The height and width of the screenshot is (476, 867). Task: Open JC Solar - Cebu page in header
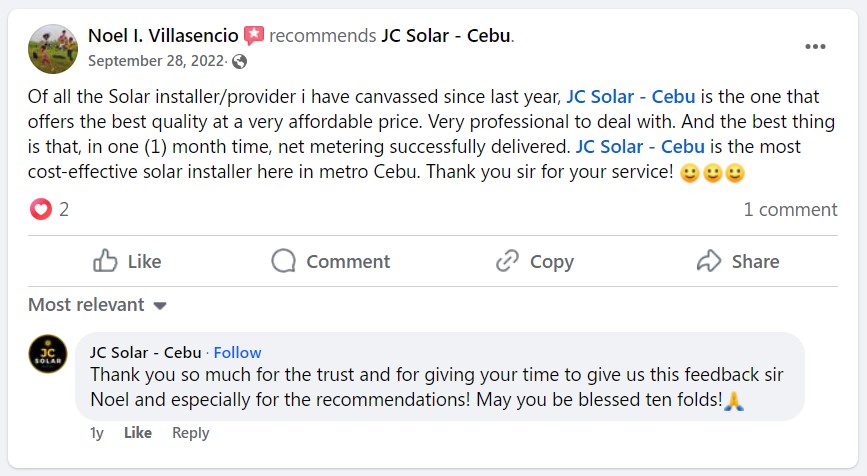(445, 36)
